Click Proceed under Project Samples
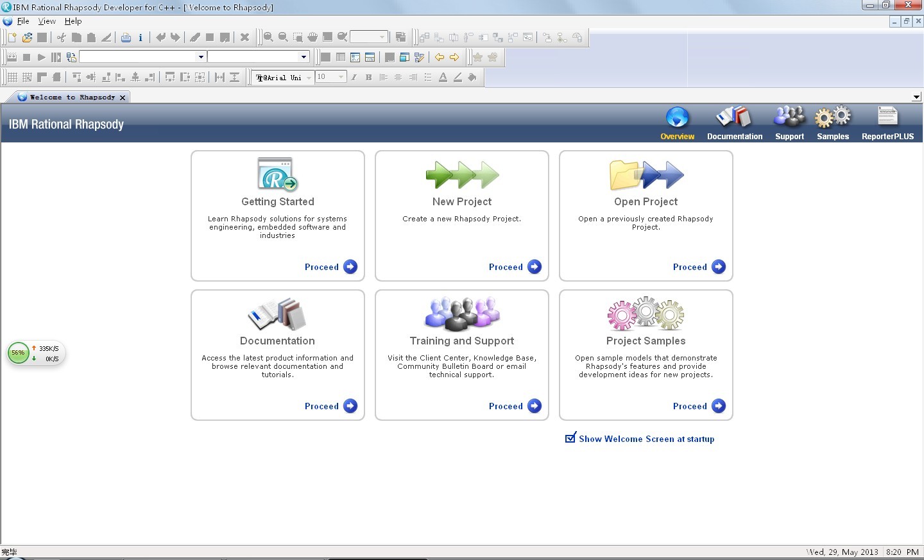 coord(699,406)
